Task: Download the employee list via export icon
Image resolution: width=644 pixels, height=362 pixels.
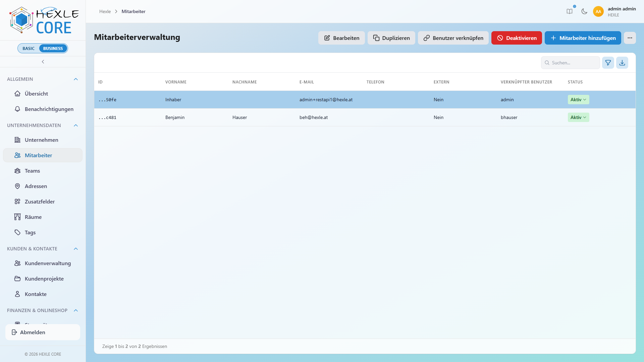Action: coord(622,63)
